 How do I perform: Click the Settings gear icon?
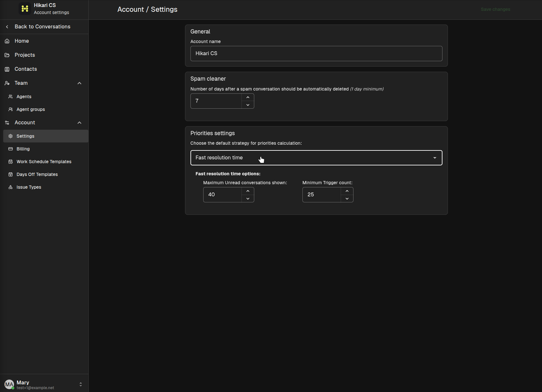(x=11, y=136)
